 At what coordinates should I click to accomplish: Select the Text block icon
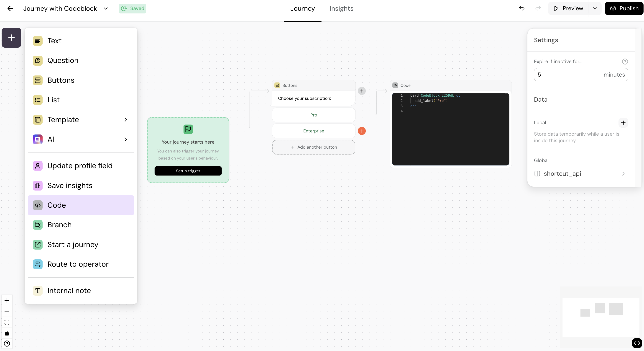click(38, 41)
